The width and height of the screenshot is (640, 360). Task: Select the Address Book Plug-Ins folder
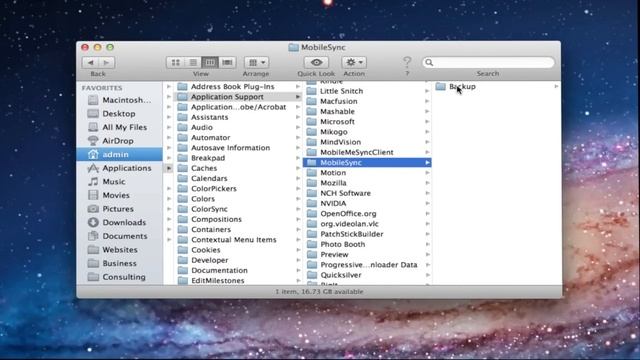click(x=238, y=87)
